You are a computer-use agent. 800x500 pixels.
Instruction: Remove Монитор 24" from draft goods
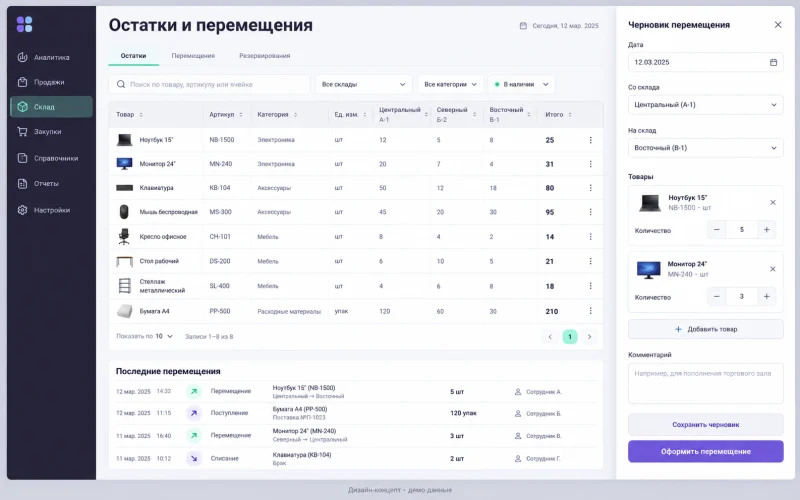coord(772,269)
